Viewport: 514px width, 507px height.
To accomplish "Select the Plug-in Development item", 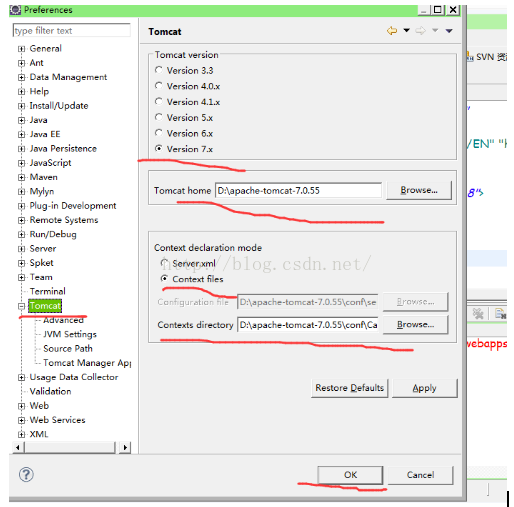I will 73,206.
